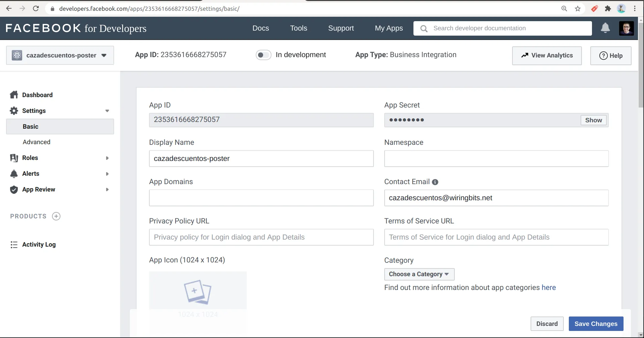Click the search magnifier icon in documentation search
Viewport: 644px width, 338px height.
(x=424, y=29)
